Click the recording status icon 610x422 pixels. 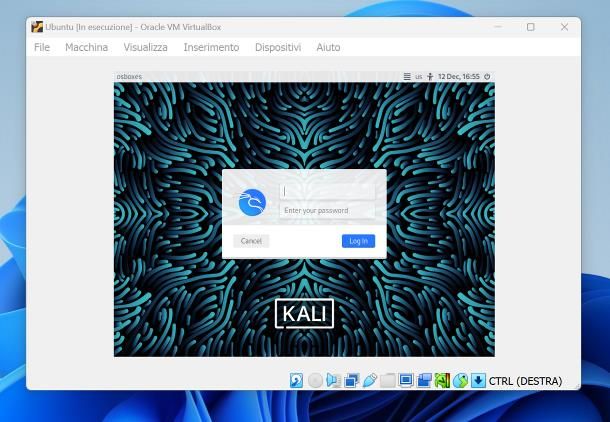[424, 380]
